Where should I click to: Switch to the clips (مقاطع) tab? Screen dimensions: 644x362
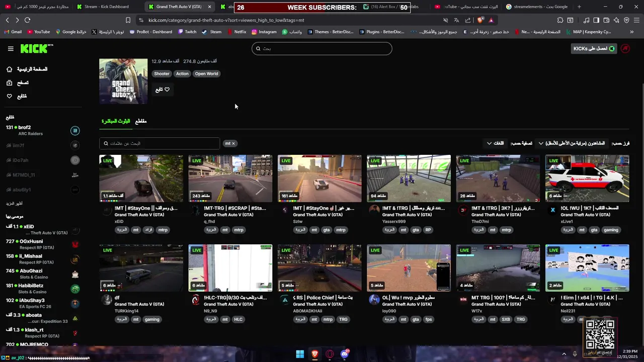pyautogui.click(x=141, y=121)
